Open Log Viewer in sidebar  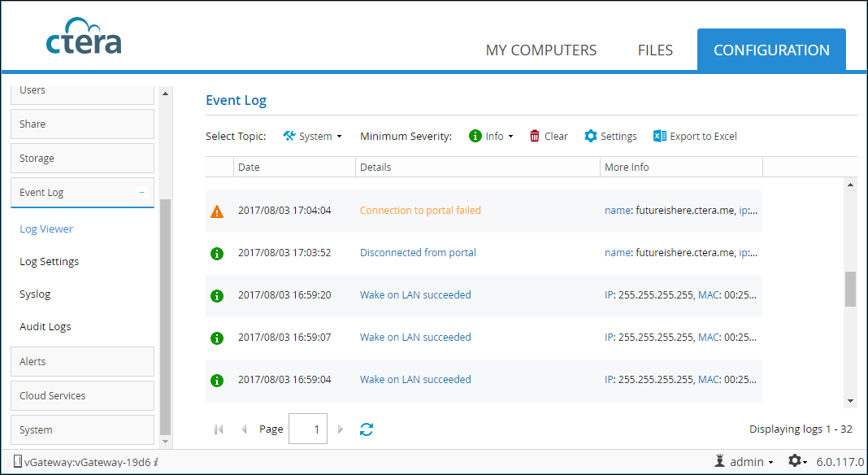click(46, 229)
